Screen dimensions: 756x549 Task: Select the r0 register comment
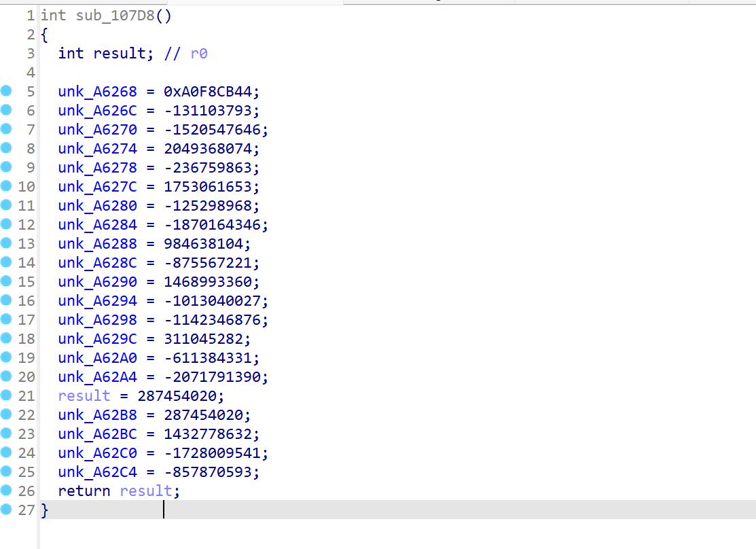coord(198,53)
